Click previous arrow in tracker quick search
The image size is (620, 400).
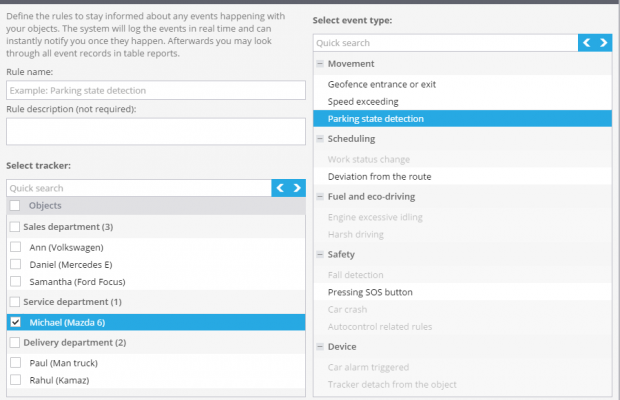coord(280,188)
